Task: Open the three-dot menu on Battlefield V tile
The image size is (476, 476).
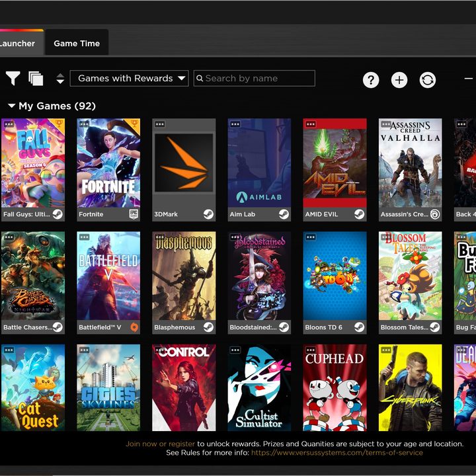Action: (x=84, y=237)
